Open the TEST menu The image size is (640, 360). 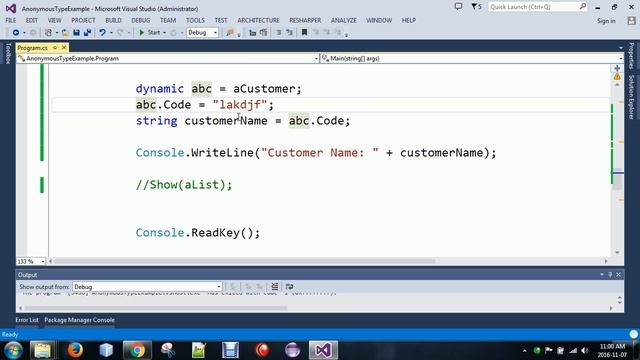coord(221,20)
